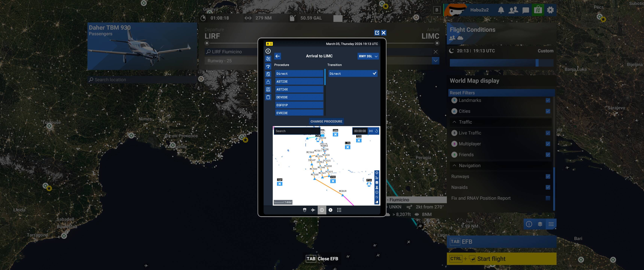Open the RWY 35L runway dropdown
Image resolution: width=644 pixels, height=270 pixels.
coord(368,56)
